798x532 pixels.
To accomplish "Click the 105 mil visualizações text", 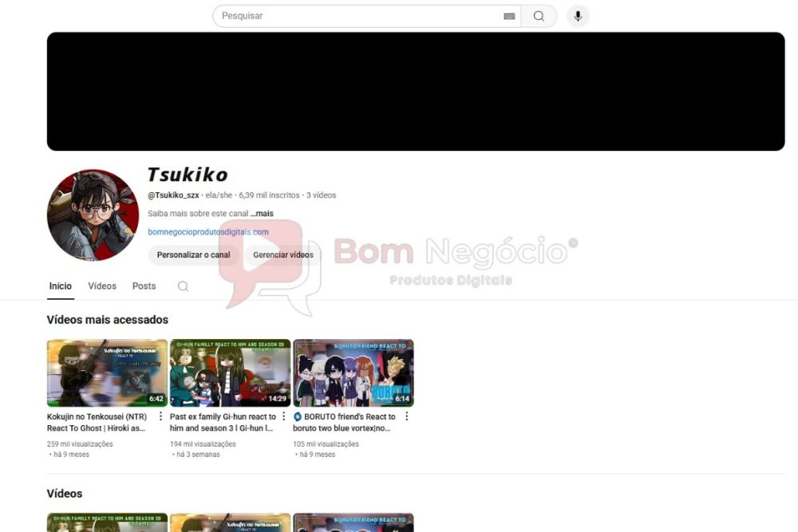I will [x=326, y=444].
